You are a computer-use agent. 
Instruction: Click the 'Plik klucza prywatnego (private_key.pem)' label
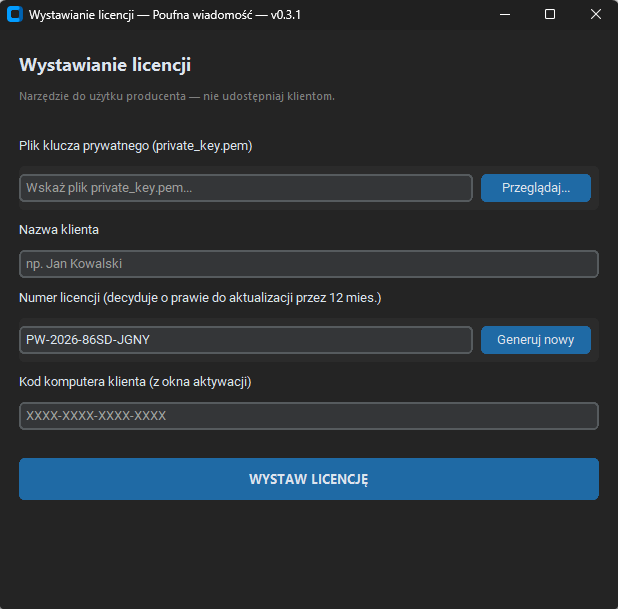pyautogui.click(x=136, y=146)
